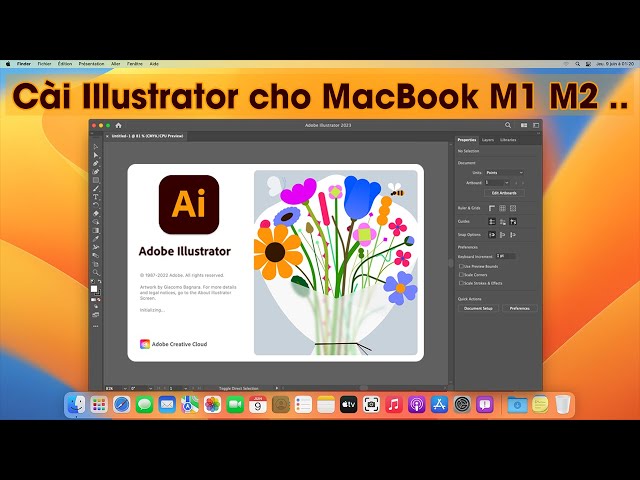Select the Direct Selection tool
Screen dimensions: 640x480
(96, 155)
